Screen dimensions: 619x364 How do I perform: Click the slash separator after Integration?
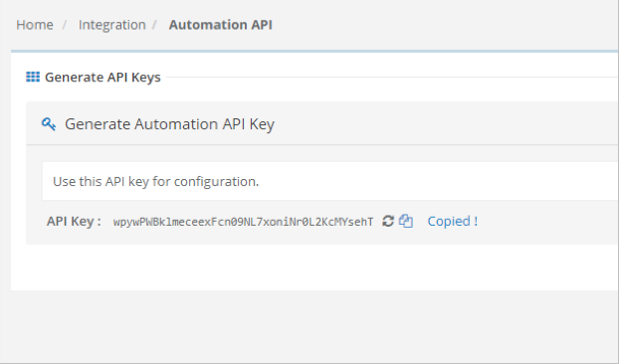tap(155, 25)
